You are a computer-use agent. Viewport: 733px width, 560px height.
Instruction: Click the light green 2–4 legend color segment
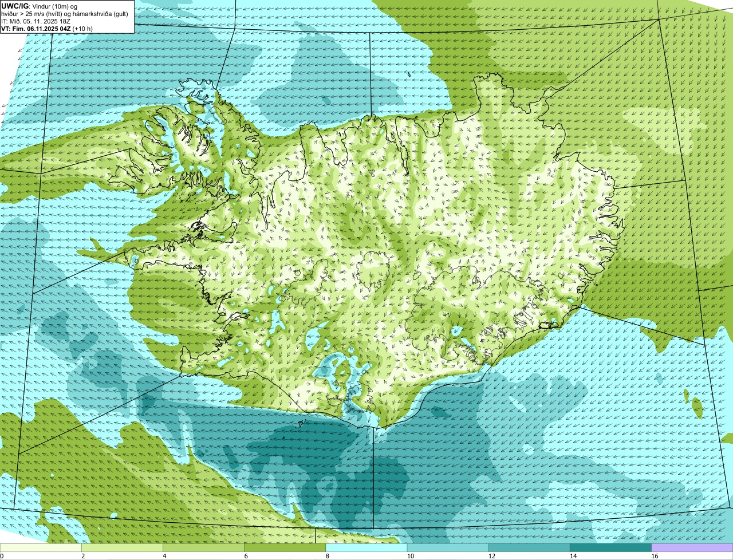point(122,548)
